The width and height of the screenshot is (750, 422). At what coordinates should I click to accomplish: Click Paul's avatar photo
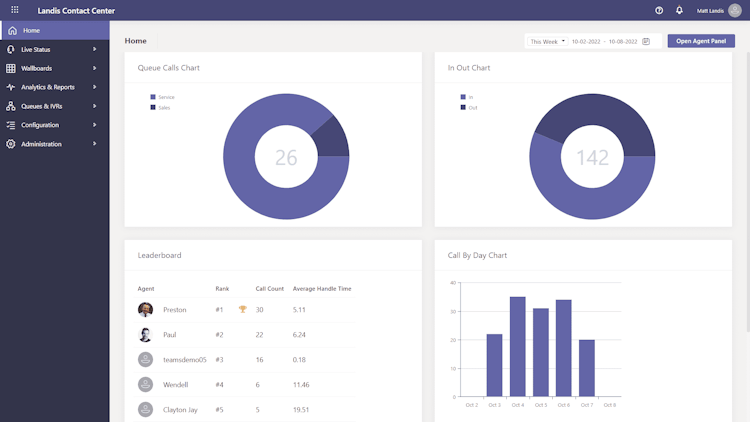click(x=145, y=334)
